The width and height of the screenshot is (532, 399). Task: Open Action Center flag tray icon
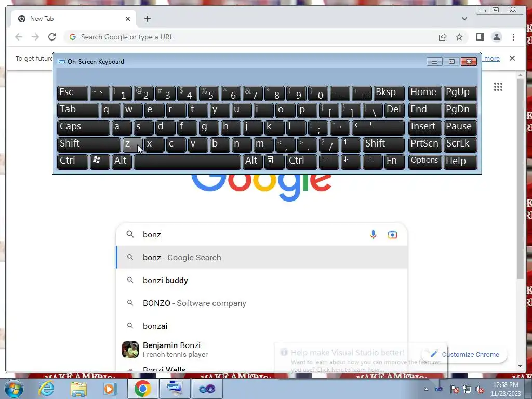pos(454,390)
